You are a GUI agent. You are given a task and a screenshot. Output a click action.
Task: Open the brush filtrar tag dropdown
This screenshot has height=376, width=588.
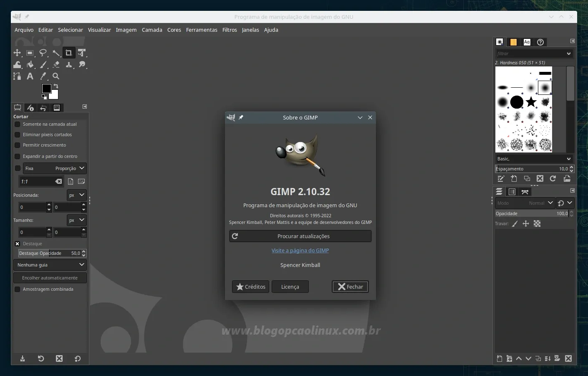569,53
